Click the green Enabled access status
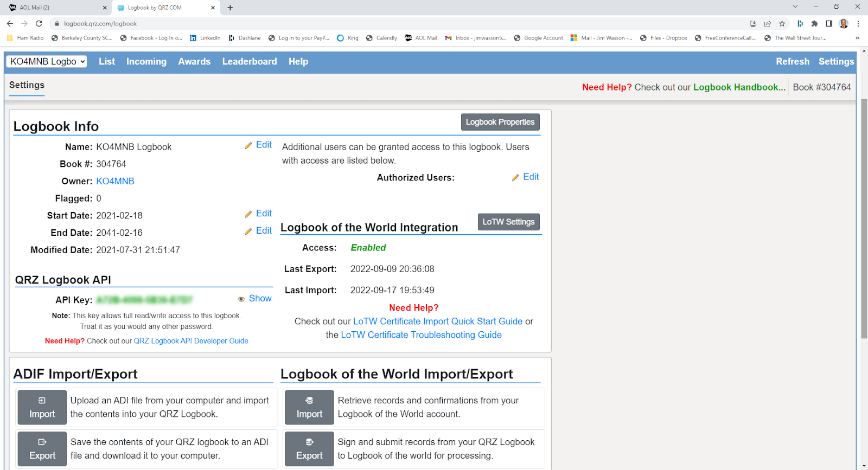 (368, 248)
